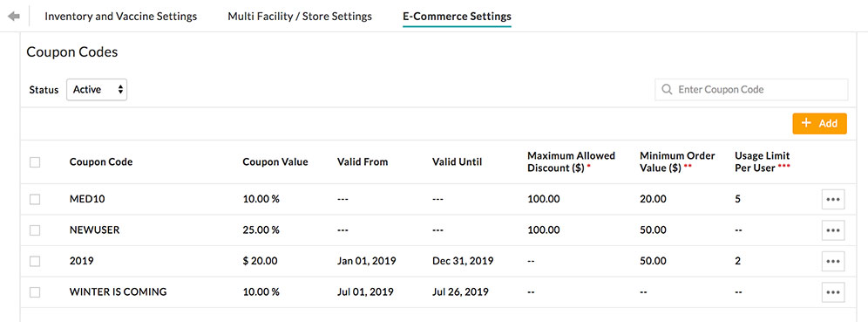Check the NEWUSER coupon row checkbox
Viewport: 868px width, 322px height.
35,230
